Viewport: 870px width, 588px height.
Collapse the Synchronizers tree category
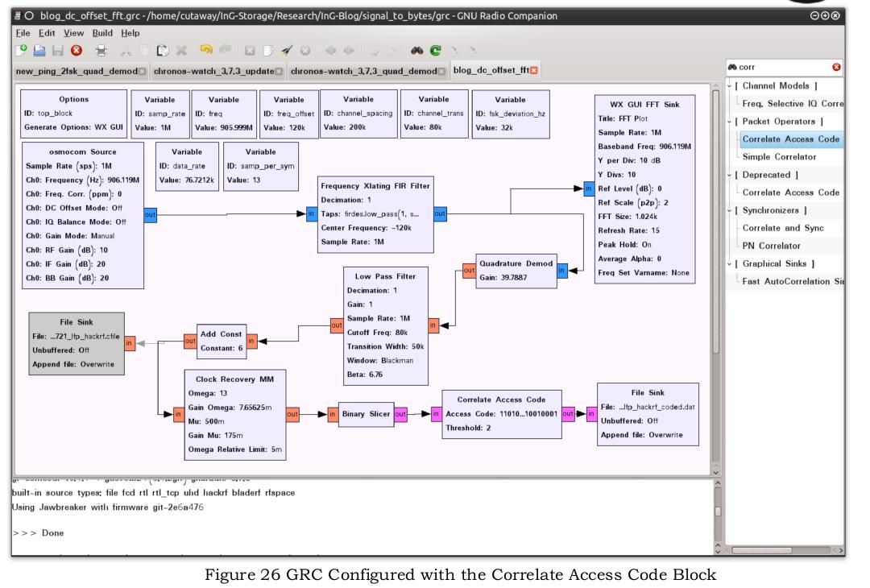[x=730, y=210]
